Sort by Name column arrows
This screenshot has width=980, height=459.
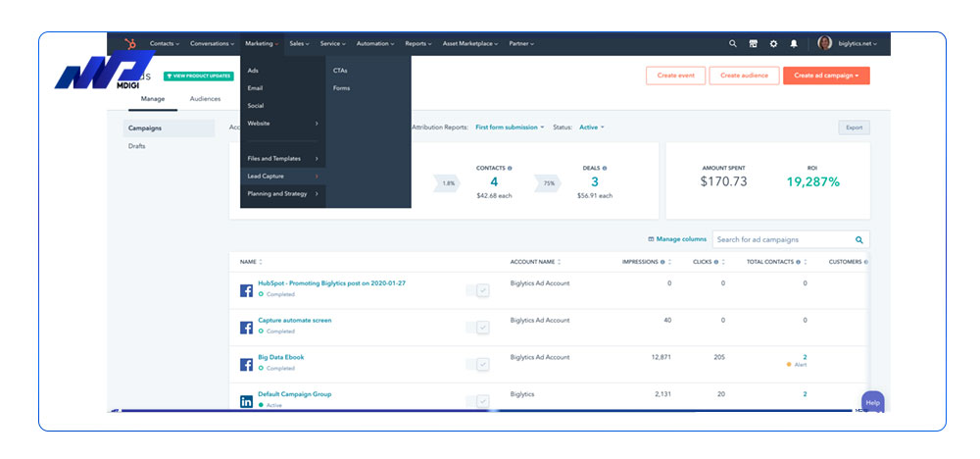[261, 262]
